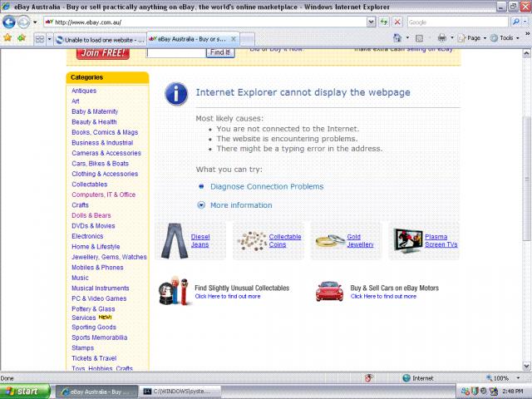Image resolution: width=532 pixels, height=399 pixels.
Task: Open the Page dropdown menu
Action: pyautogui.click(x=473, y=38)
